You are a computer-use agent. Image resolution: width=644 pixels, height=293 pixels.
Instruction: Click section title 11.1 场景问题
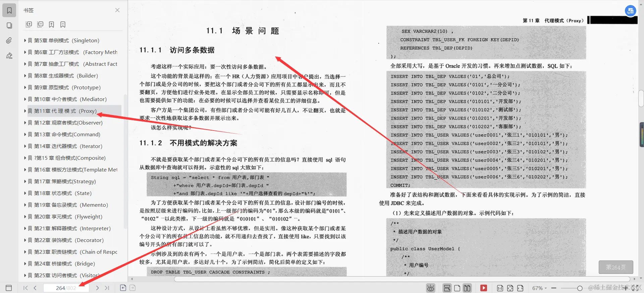click(x=243, y=31)
